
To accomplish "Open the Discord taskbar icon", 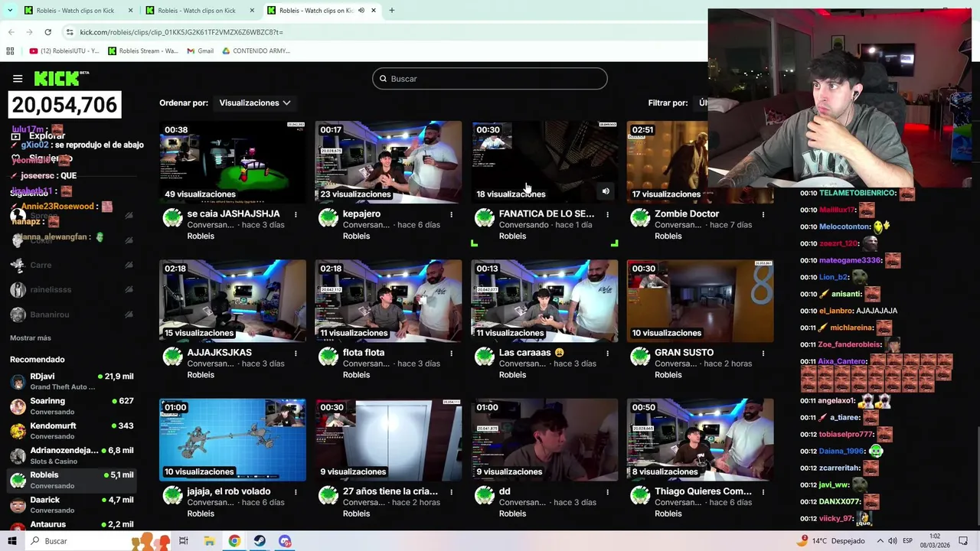I will point(285,541).
